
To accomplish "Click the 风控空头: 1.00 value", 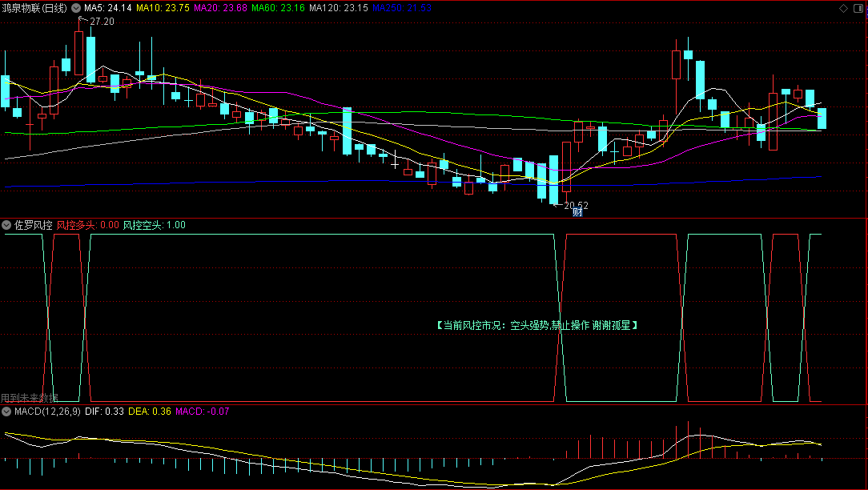I will pos(154,225).
